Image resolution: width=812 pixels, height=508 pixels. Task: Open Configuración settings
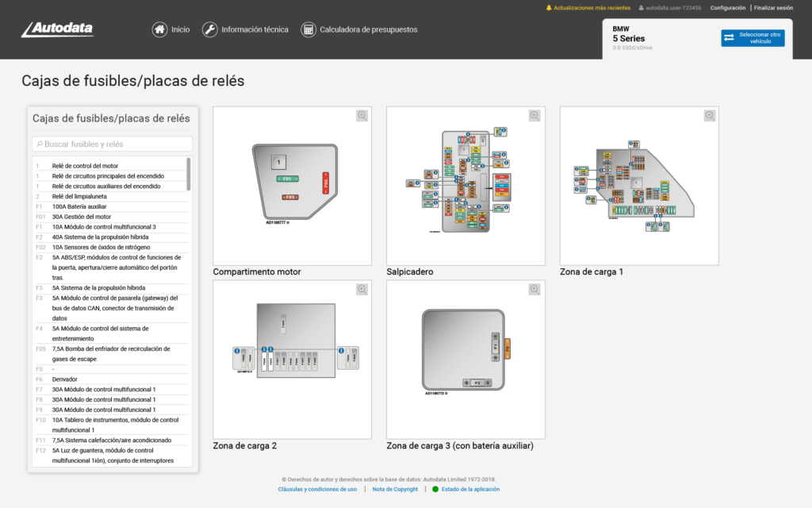click(x=728, y=8)
